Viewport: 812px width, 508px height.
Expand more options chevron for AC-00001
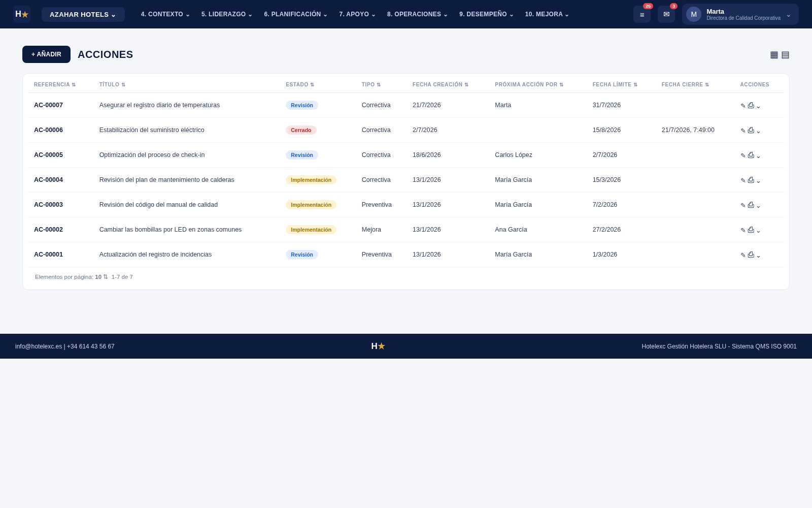pyautogui.click(x=758, y=256)
